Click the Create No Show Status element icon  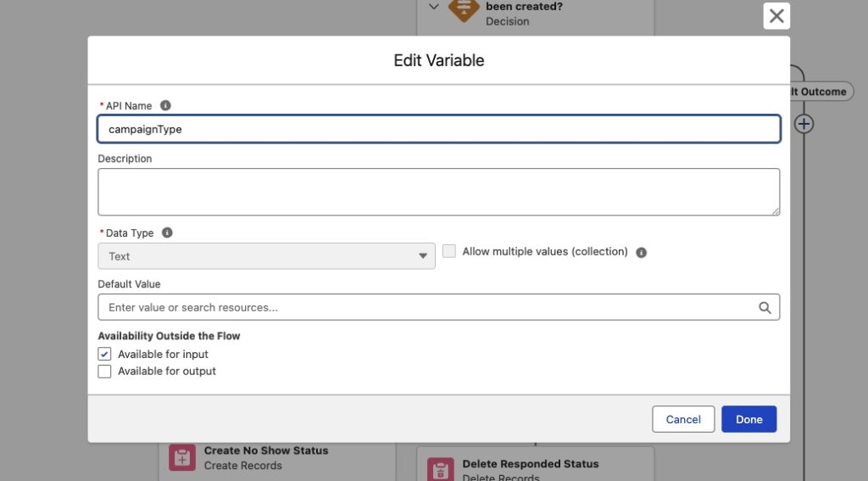tap(182, 457)
